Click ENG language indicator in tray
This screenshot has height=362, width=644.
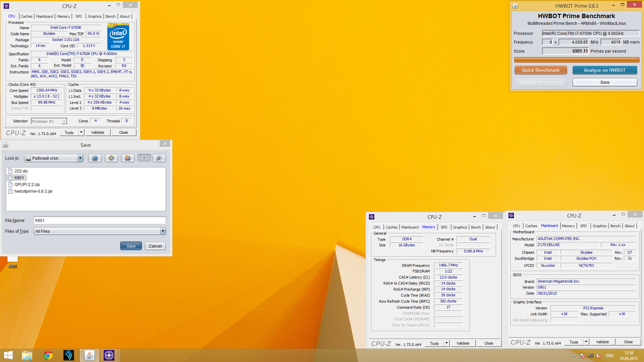point(610,356)
